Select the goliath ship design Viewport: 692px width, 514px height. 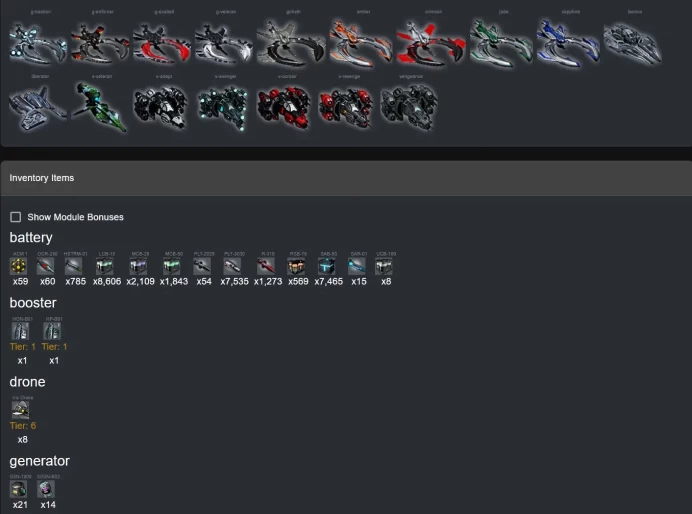[x=291, y=43]
